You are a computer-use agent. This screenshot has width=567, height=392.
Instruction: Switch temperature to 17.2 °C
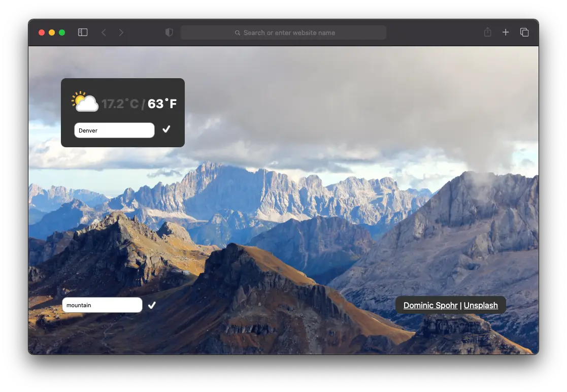[x=120, y=104]
